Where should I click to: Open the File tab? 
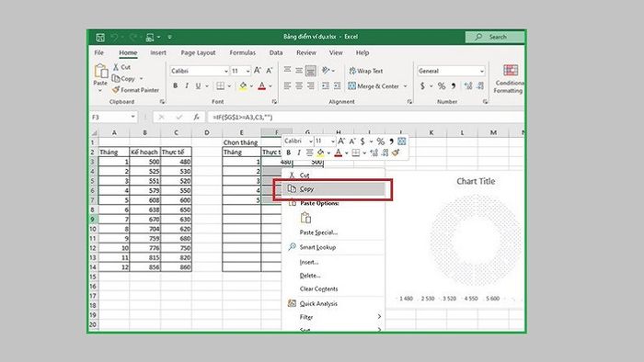click(x=99, y=52)
